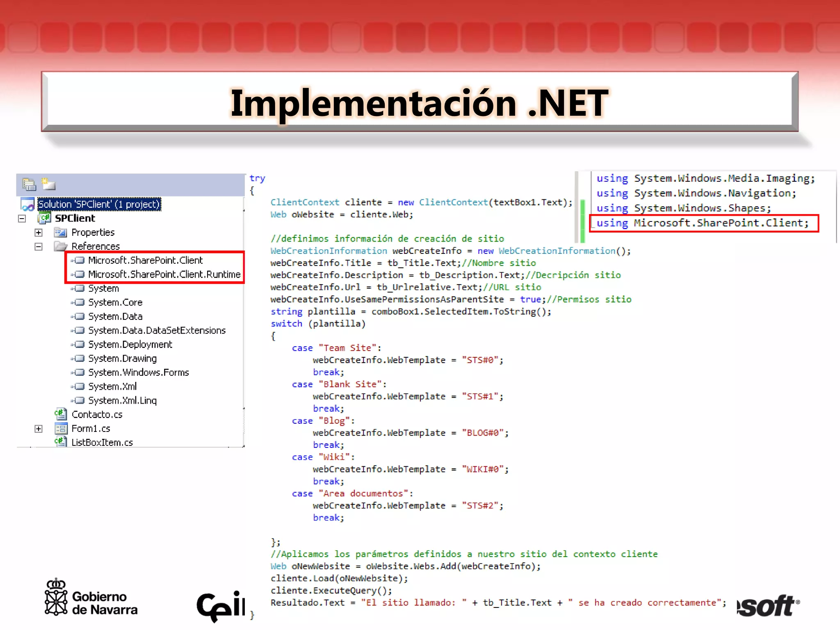Click the 'switch (plantilla)' code line
Viewport: 840px width, 630px height.
[318, 324]
